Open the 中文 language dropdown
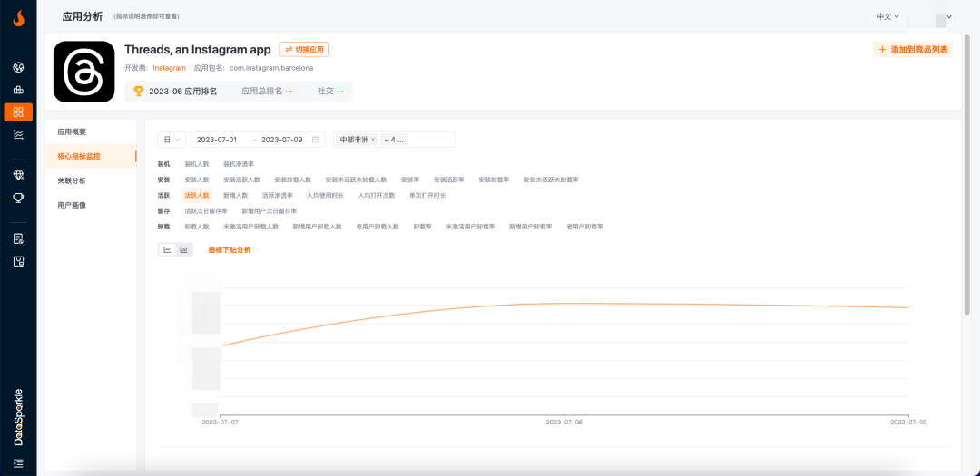 click(x=887, y=16)
